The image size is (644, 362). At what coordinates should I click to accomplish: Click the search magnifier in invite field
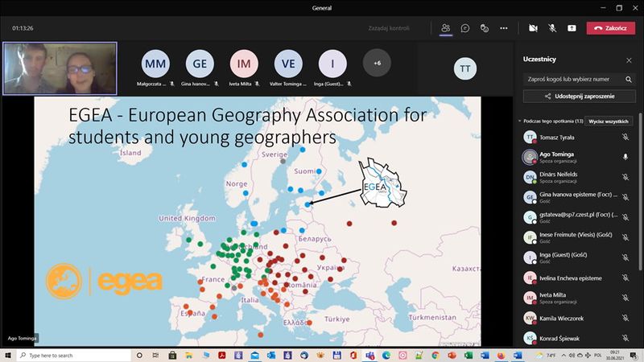tap(629, 79)
